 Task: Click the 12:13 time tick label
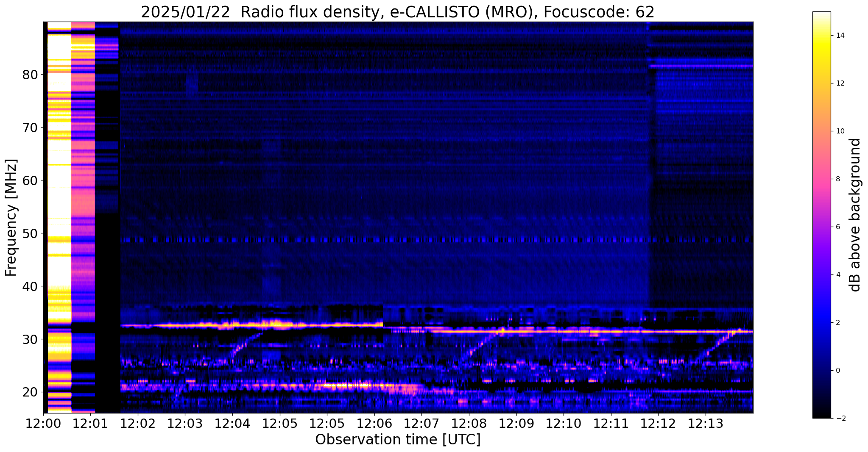[706, 424]
